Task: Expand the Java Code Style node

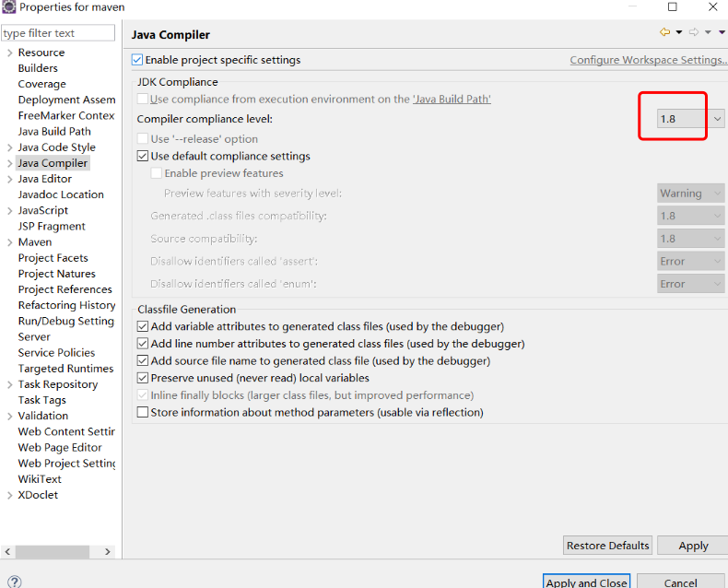Action: (x=10, y=147)
